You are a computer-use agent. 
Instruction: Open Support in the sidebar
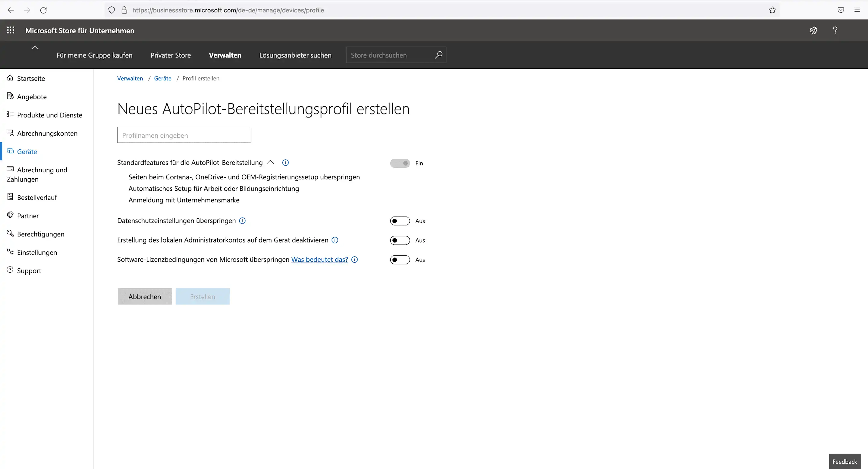coord(29,271)
